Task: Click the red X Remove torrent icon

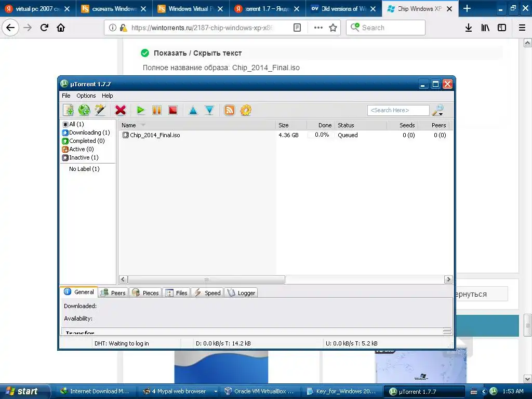Action: pos(121,110)
